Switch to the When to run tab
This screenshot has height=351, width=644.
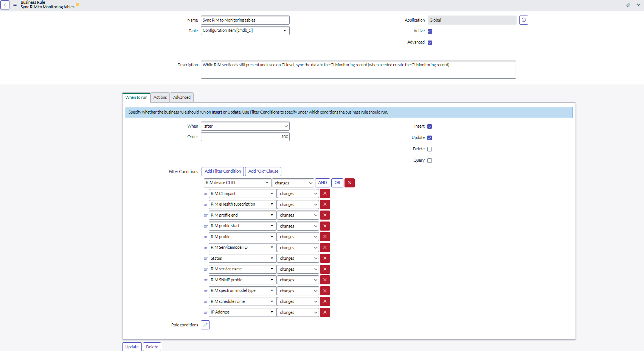(x=136, y=98)
